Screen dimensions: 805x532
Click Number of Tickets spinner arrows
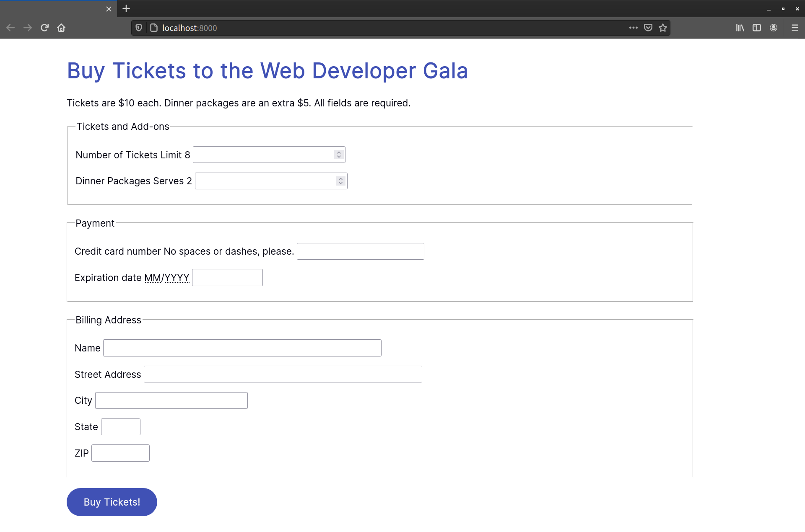[339, 155]
